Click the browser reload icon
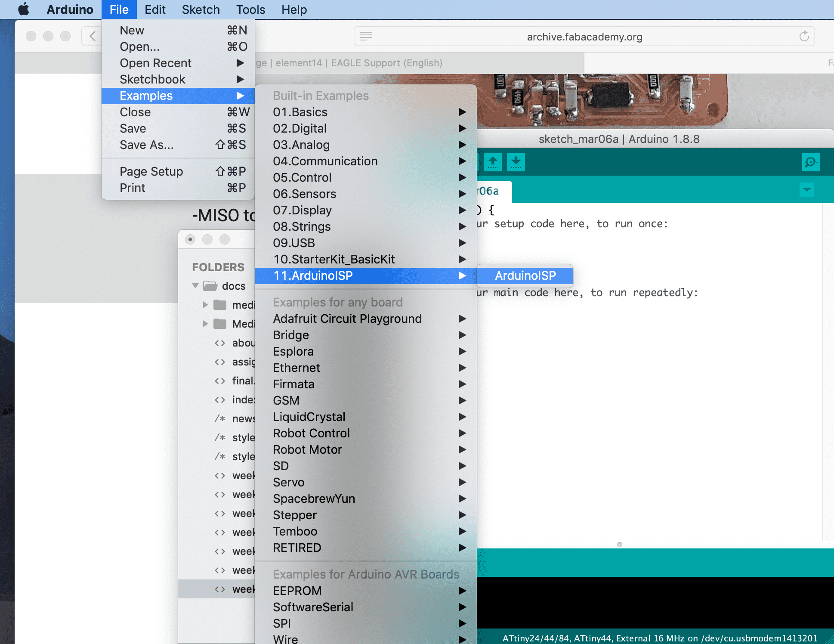Image resolution: width=834 pixels, height=644 pixels. tap(804, 37)
